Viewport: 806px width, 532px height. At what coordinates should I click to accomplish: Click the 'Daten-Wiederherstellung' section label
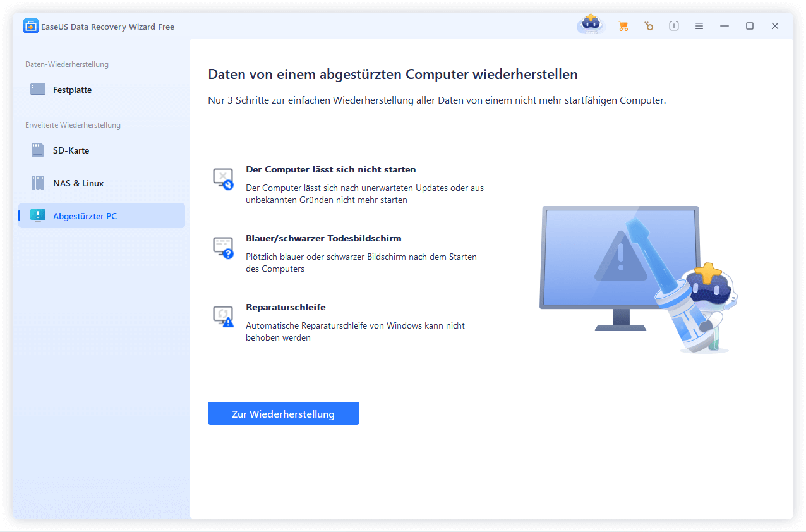[67, 64]
